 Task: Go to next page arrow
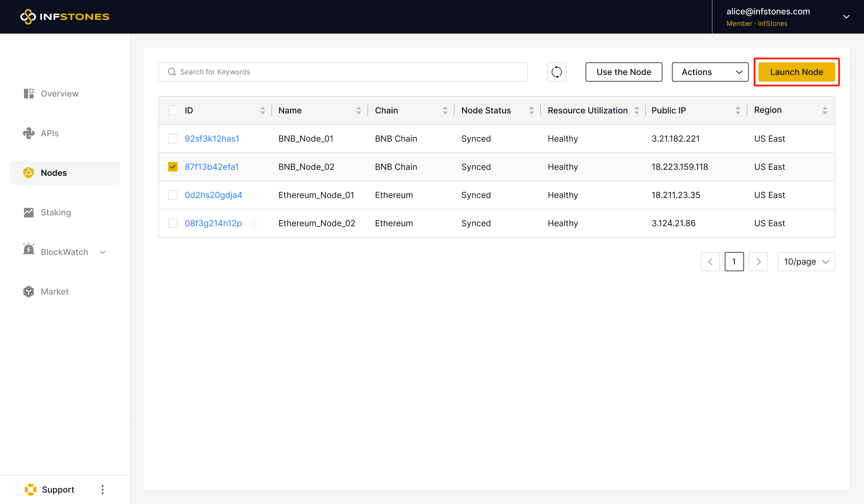coord(758,262)
